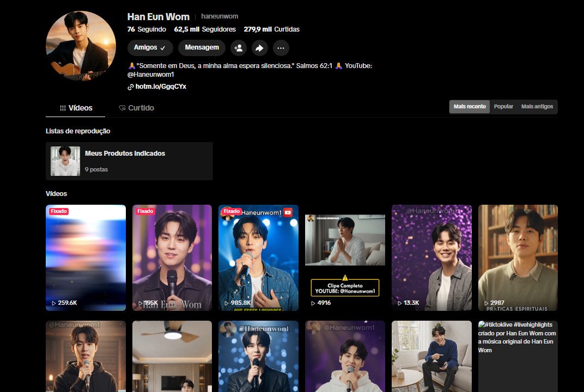Click the play icon beside 13.3K
Screen dimensions: 584x392
pos(400,303)
